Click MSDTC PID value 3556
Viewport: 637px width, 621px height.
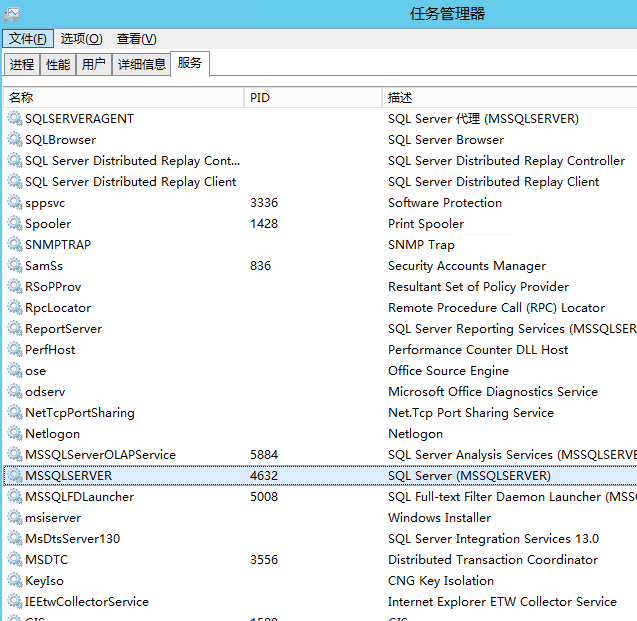pyautogui.click(x=264, y=559)
